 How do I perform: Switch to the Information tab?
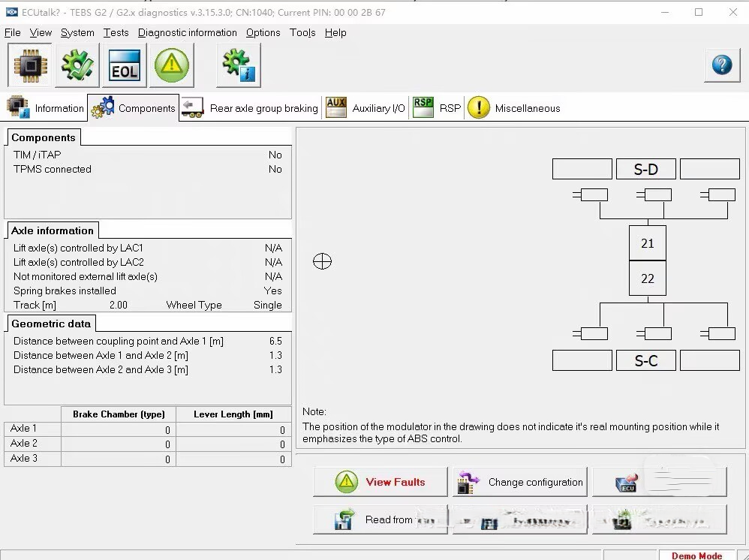46,107
